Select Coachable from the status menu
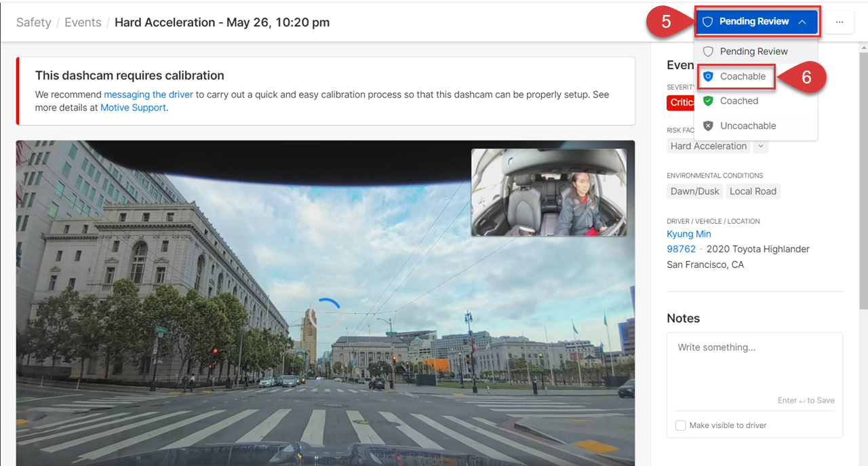Image resolution: width=868 pixels, height=466 pixels. (743, 77)
